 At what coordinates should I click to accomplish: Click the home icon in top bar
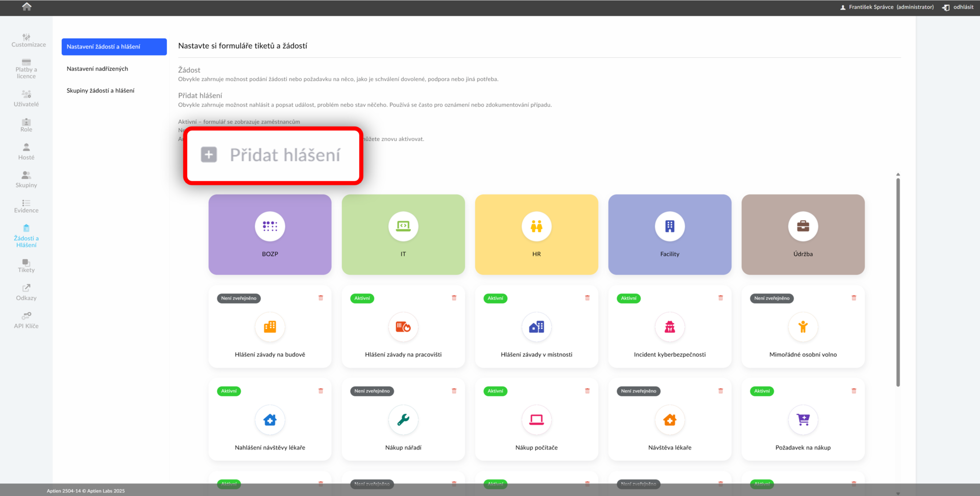click(27, 7)
